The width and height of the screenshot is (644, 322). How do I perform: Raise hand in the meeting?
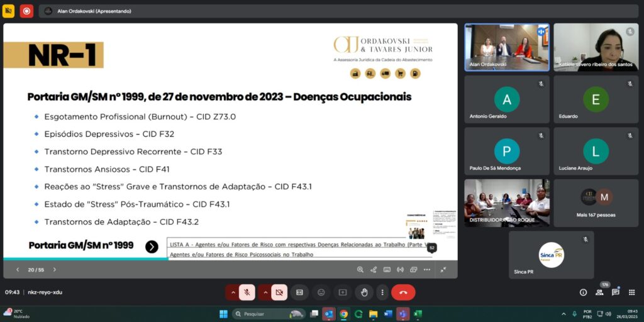pyautogui.click(x=364, y=292)
